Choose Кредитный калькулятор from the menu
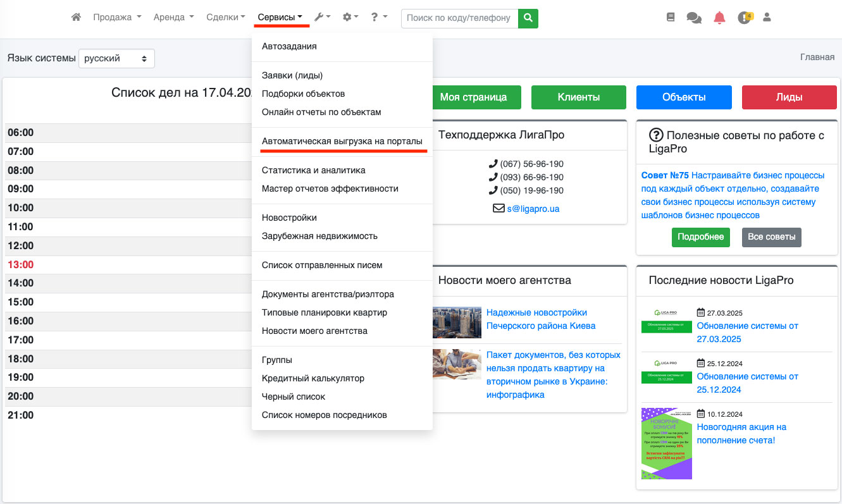 [313, 378]
